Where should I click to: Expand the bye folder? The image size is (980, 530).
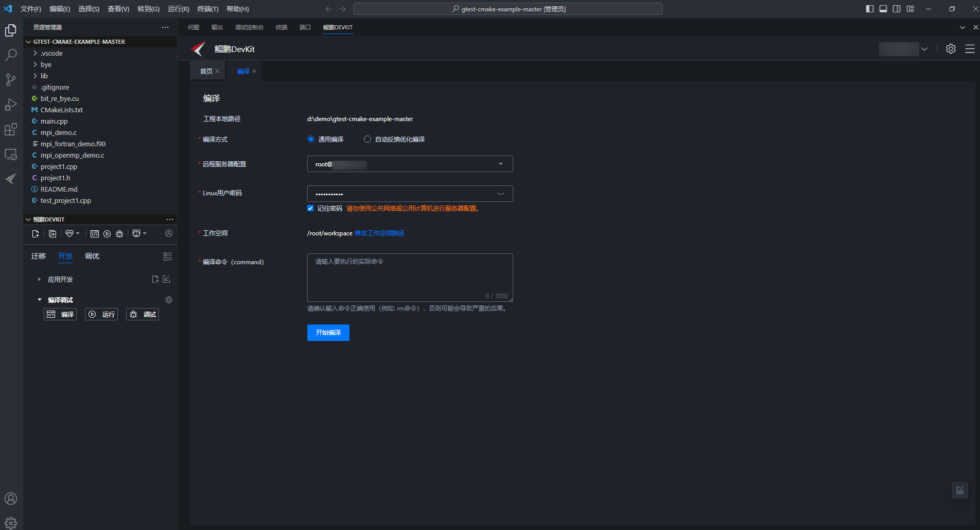(35, 64)
